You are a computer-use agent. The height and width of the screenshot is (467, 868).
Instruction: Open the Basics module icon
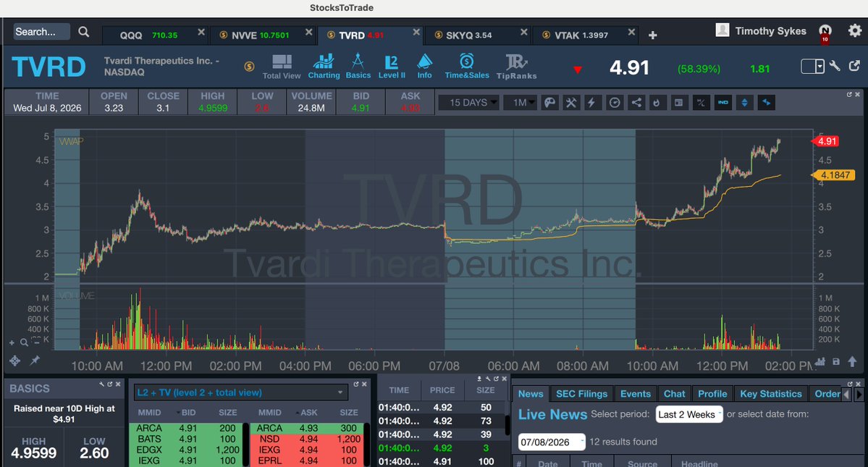(x=358, y=67)
